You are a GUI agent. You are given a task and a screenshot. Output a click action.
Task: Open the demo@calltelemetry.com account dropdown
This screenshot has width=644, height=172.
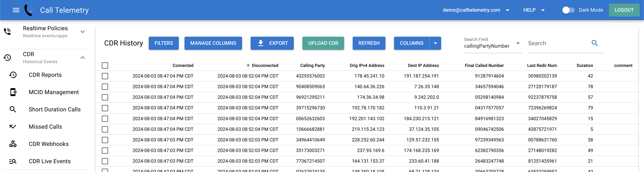(x=476, y=10)
